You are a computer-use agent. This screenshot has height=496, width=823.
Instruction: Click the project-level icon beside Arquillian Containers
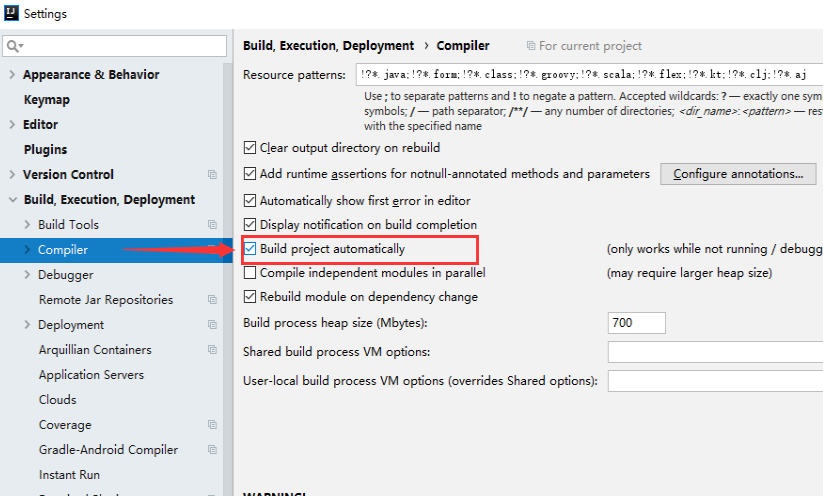pos(212,350)
